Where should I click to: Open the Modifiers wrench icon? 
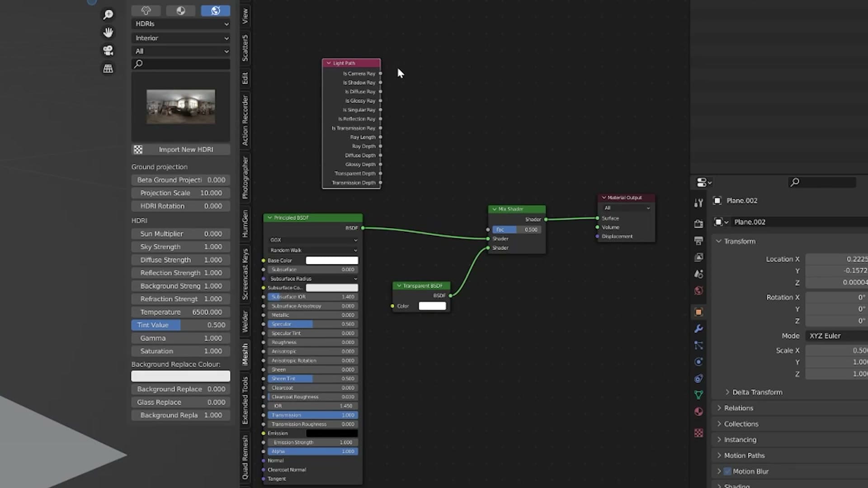pos(698,328)
